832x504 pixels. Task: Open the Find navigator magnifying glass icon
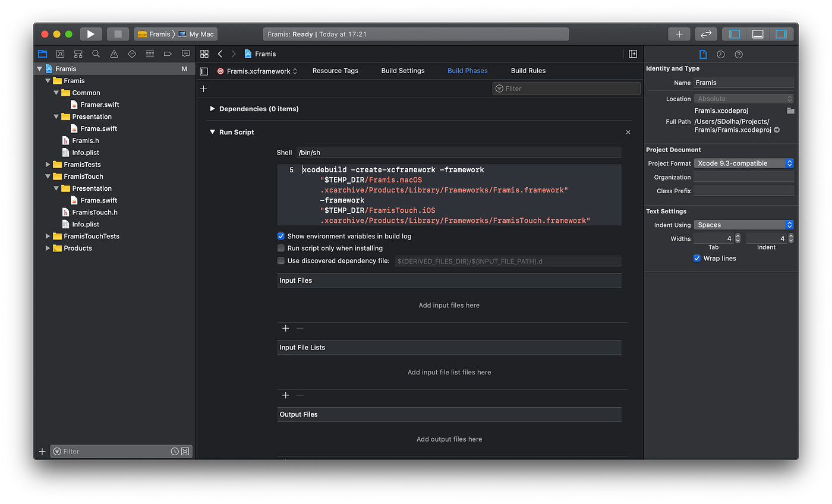click(96, 53)
